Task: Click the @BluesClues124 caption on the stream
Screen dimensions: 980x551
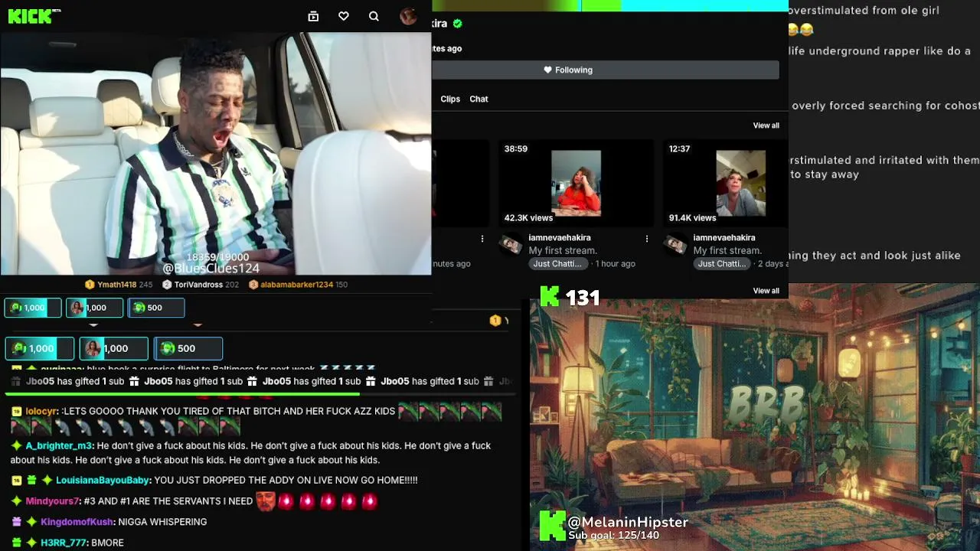Action: (x=211, y=269)
